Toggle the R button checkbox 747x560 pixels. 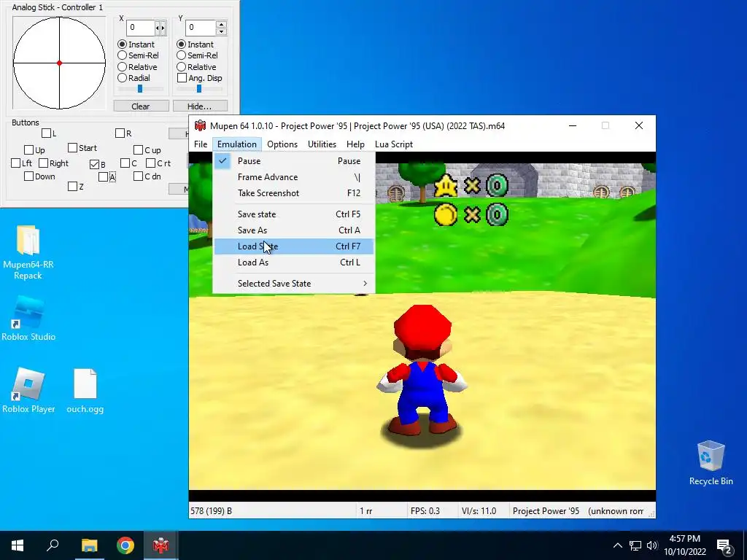click(120, 133)
